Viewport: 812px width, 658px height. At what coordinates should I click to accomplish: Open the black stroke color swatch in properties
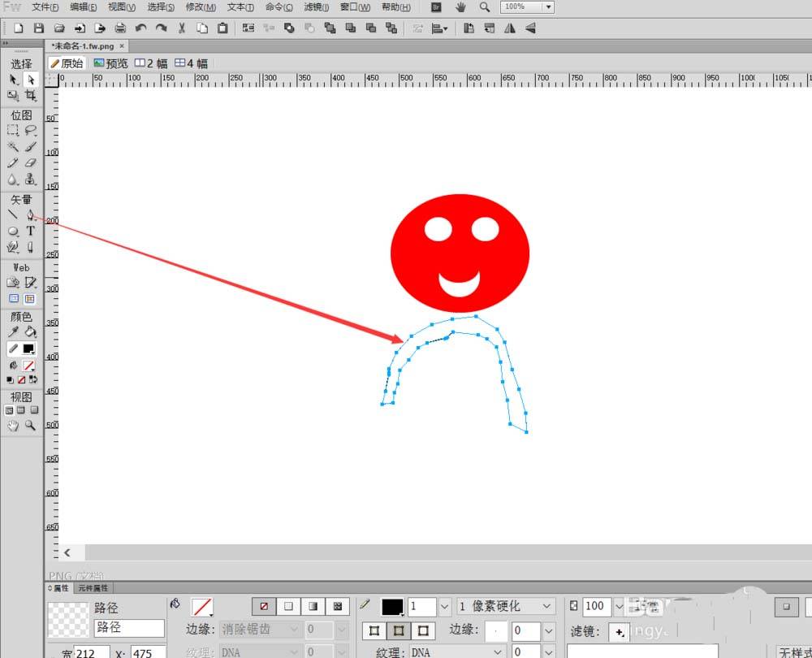pyautogui.click(x=392, y=607)
